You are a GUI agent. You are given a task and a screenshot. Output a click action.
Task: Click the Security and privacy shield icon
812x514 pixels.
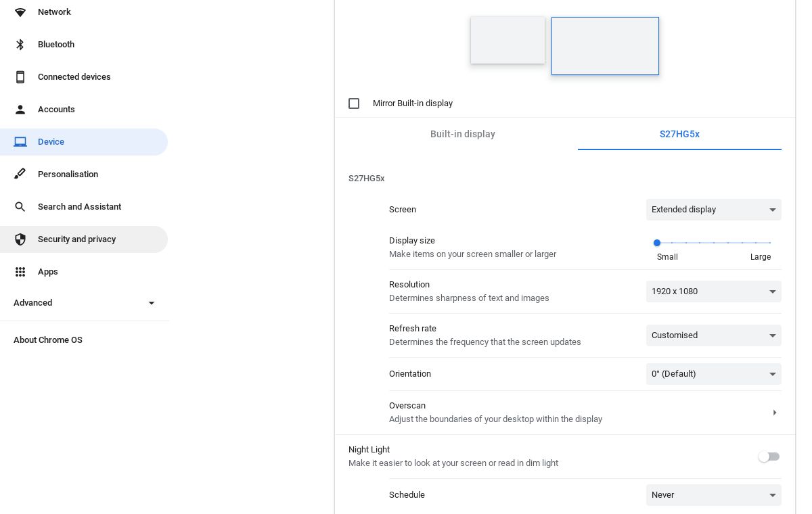(x=20, y=239)
